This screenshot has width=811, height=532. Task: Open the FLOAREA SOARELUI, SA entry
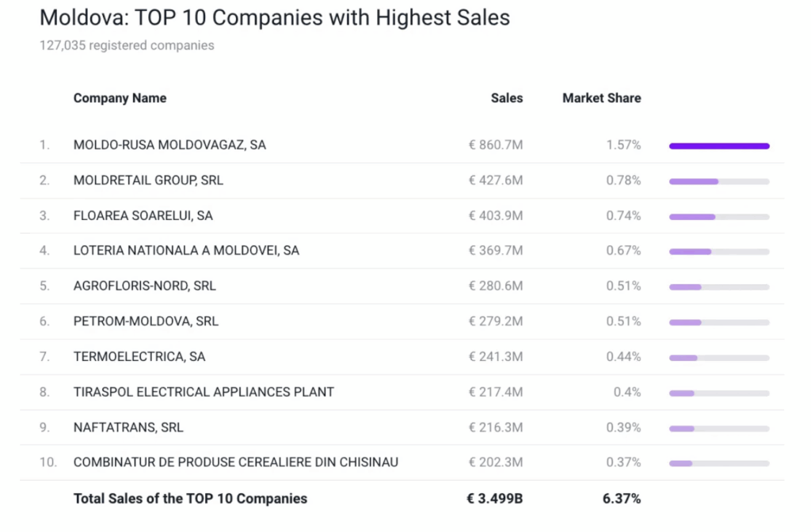click(x=143, y=215)
